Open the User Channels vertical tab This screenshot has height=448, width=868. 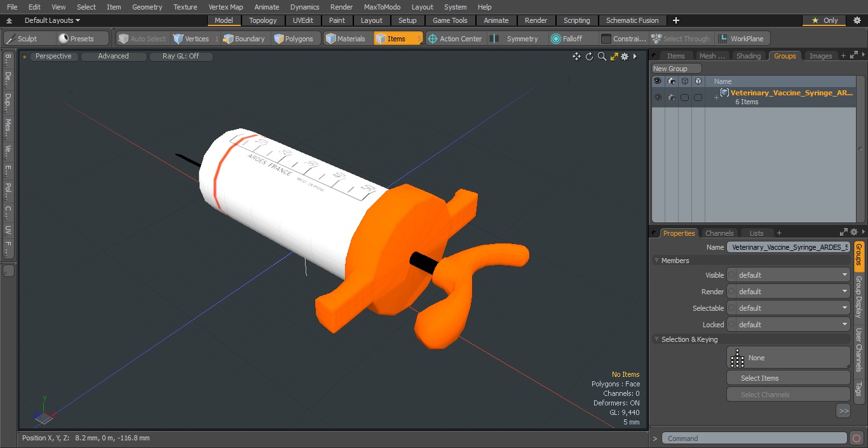[858, 350]
